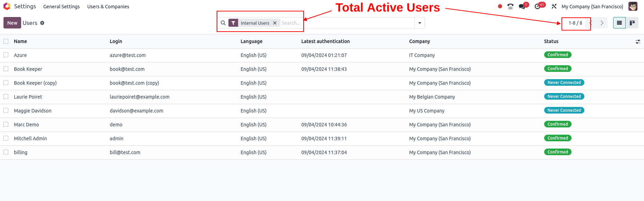The image size is (644, 201).
Task: Select all users with header checkbox
Action: coord(6,41)
